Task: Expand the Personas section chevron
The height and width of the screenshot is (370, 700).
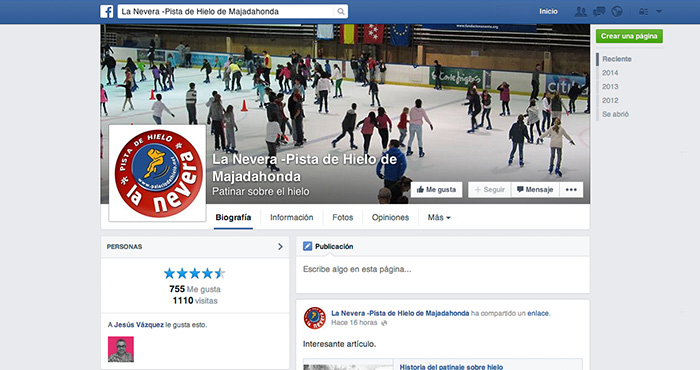Action: [280, 246]
